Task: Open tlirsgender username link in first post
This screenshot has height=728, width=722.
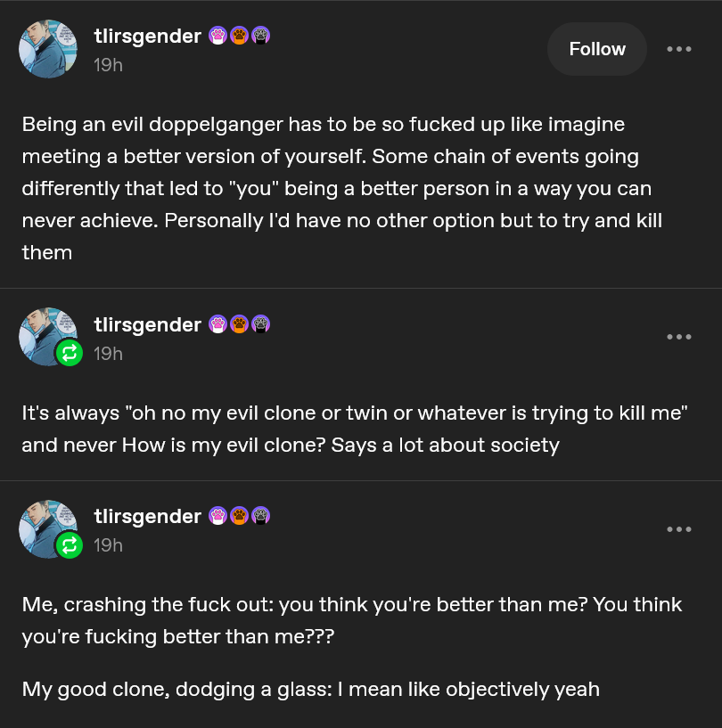Action: [x=147, y=36]
